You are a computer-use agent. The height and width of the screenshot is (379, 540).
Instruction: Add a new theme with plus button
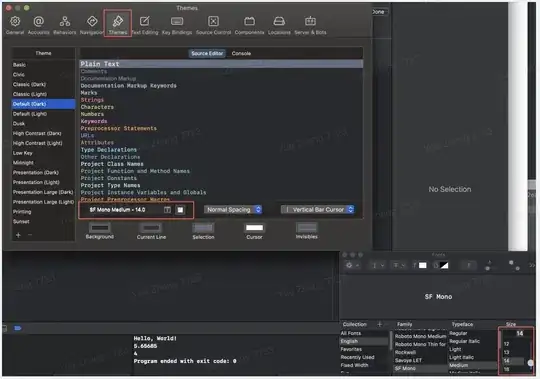(x=18, y=235)
